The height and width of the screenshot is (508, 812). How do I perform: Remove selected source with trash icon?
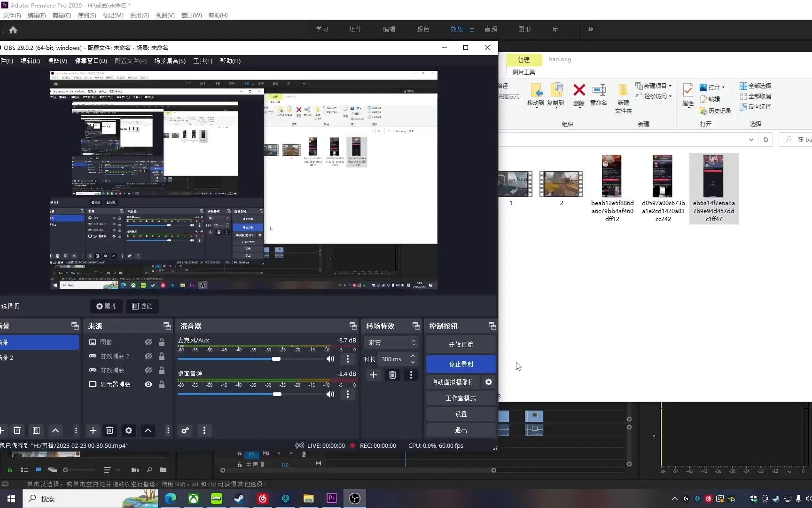109,430
